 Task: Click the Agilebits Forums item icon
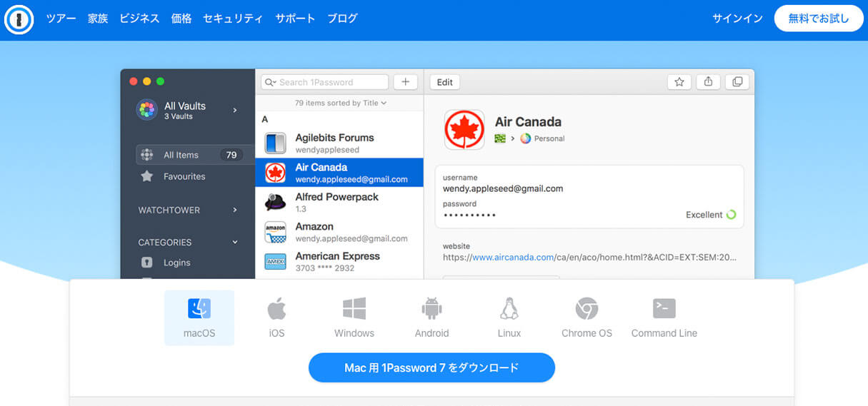click(x=275, y=143)
